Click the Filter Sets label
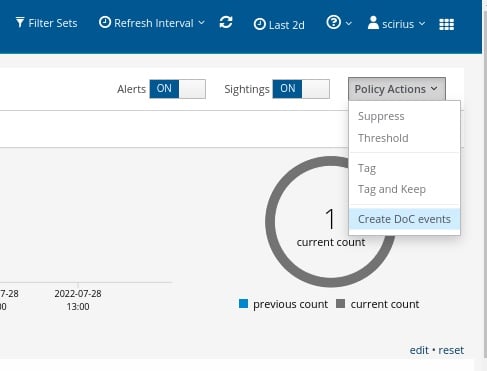487x371 pixels. coord(53,23)
